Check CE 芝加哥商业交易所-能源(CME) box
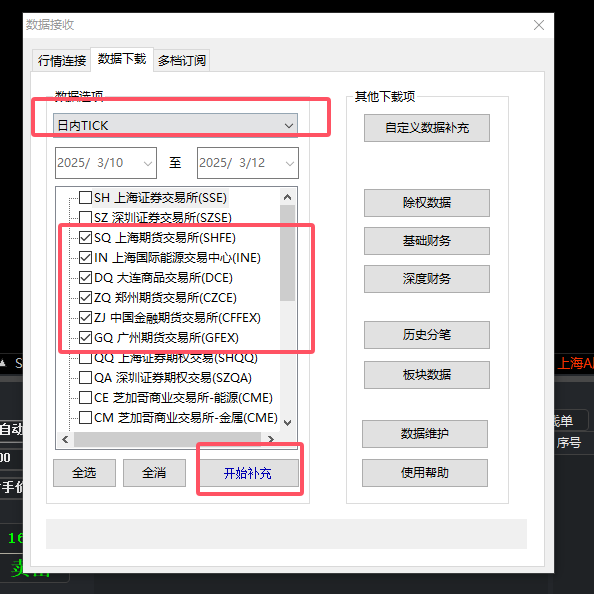This screenshot has width=594, height=594. [85, 398]
